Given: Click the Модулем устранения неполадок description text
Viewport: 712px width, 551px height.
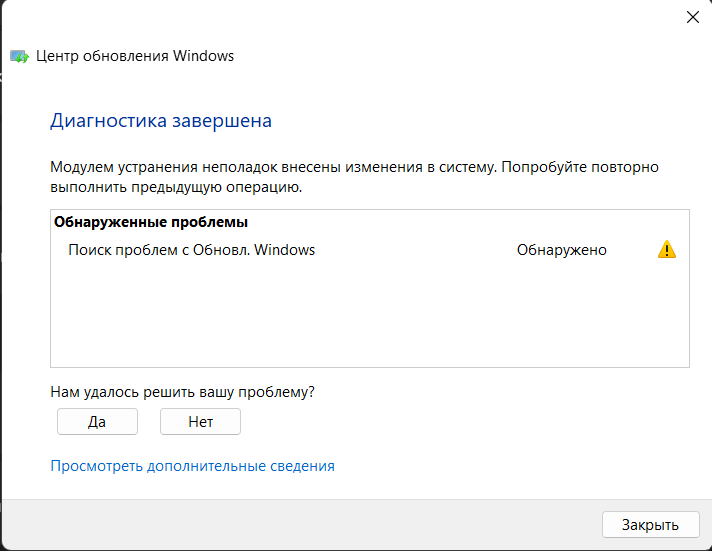Looking at the screenshot, I should [x=354, y=177].
